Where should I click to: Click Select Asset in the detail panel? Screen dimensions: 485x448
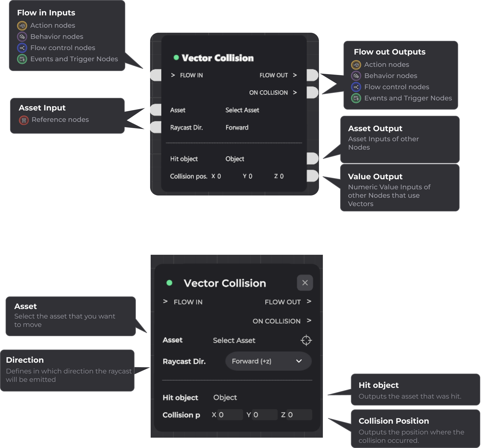coord(234,340)
